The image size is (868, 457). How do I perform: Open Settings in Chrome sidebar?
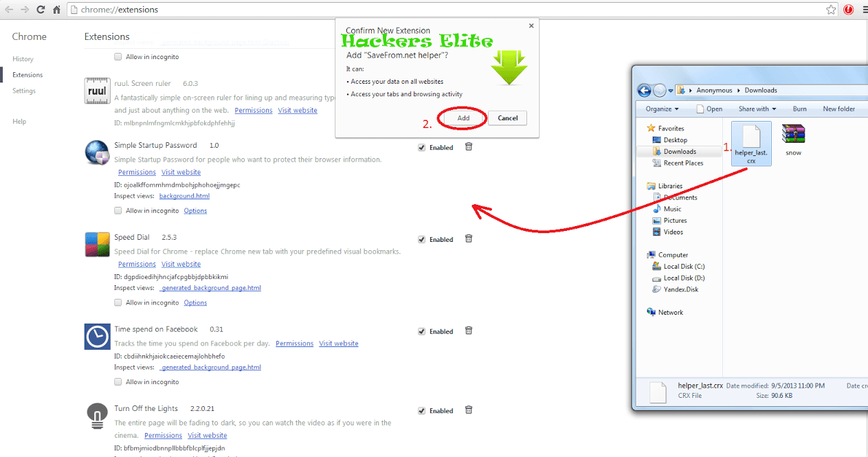pos(24,91)
